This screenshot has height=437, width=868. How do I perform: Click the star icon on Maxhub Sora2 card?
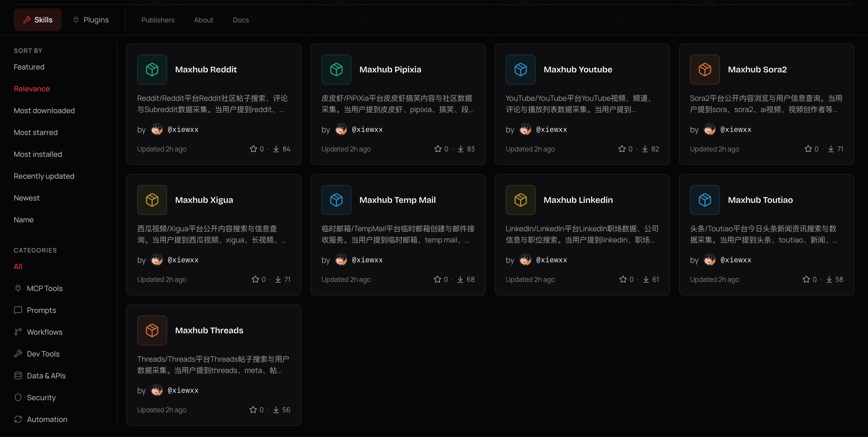click(808, 149)
